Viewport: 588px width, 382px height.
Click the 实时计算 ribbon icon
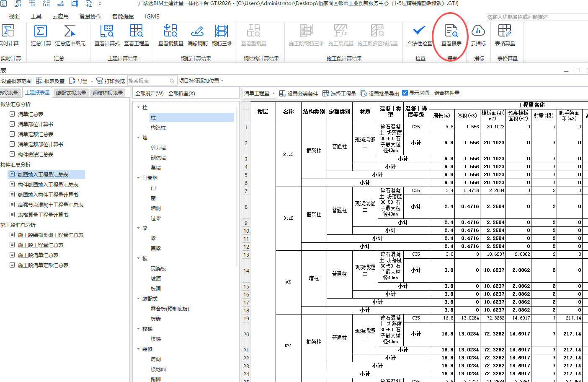tap(9, 35)
